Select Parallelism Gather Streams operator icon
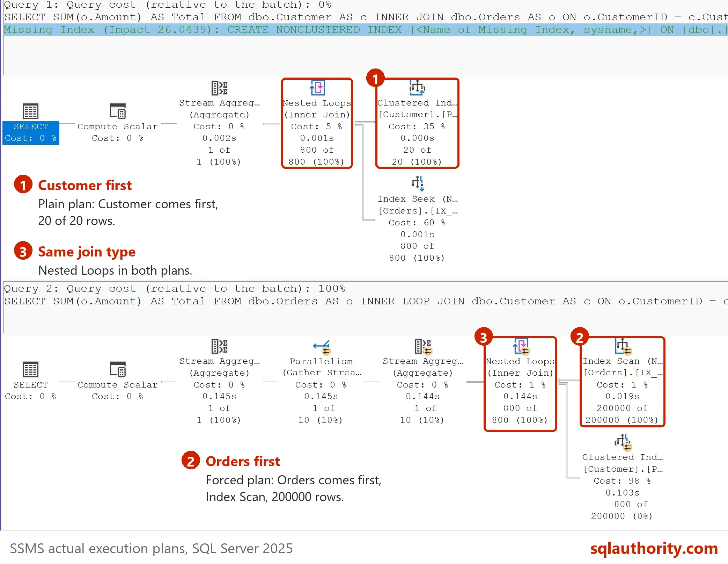This screenshot has width=728, height=564. click(322, 347)
